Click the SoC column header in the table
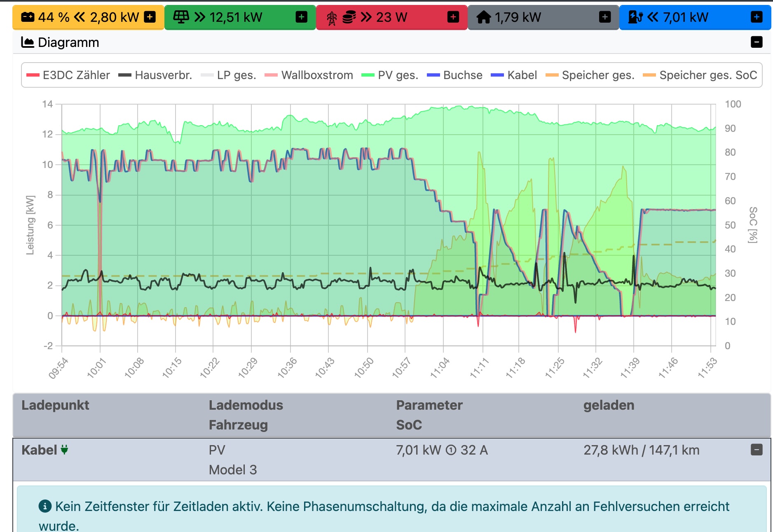 point(409,425)
